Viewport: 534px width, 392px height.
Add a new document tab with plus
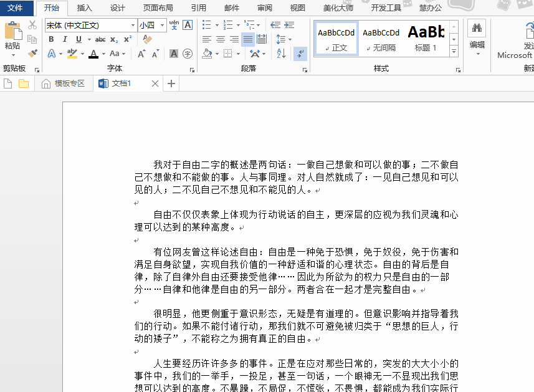pyautogui.click(x=171, y=84)
